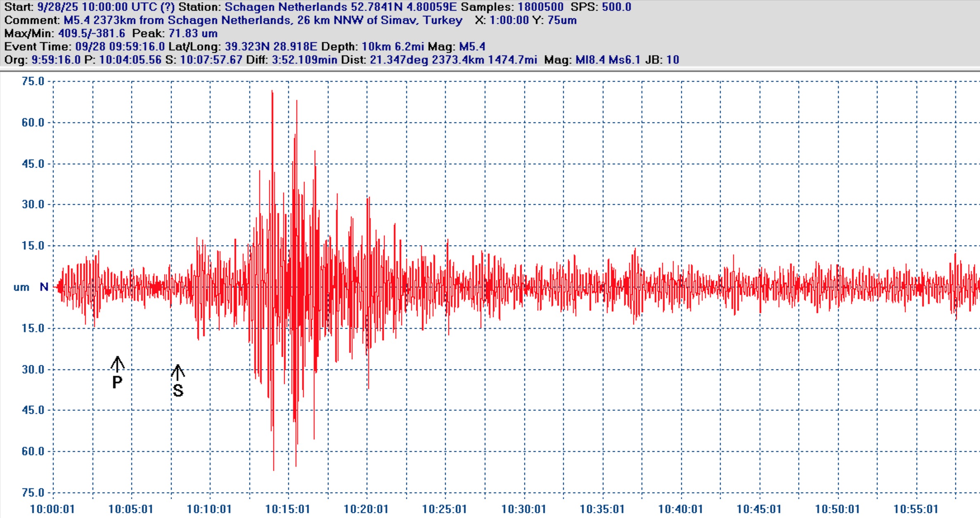Viewport: 980px width, 518px height.
Task: Click the bottom 75.0 Y-axis label
Action: click(33, 492)
